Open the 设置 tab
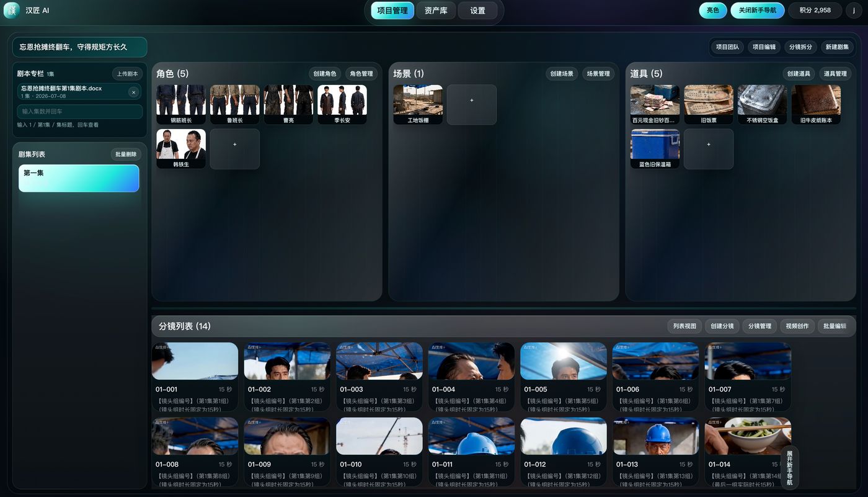This screenshot has height=497, width=868. tap(477, 11)
